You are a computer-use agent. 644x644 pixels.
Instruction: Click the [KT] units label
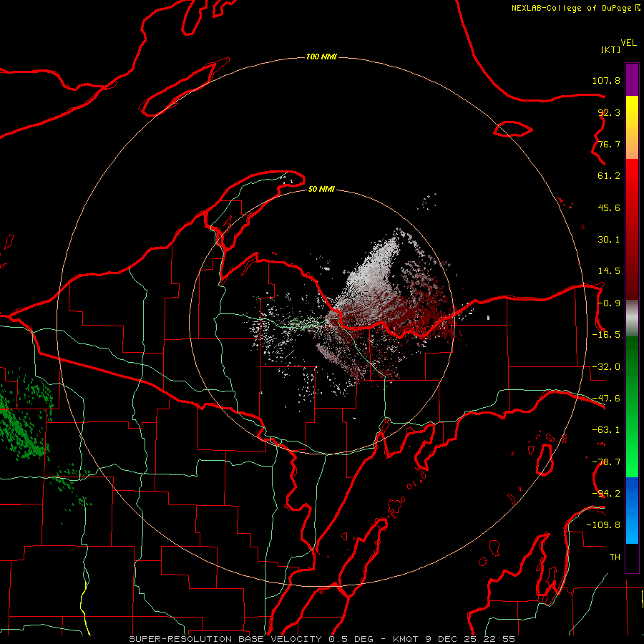tap(610, 49)
